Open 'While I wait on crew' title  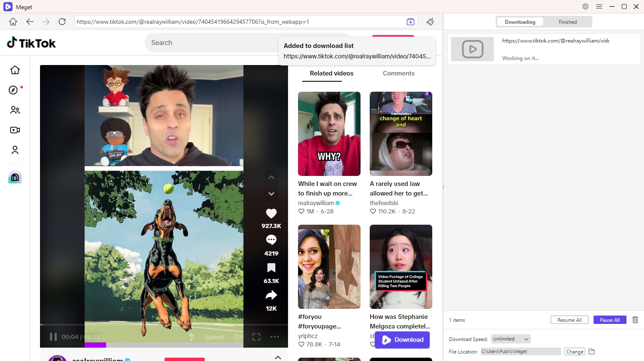328,188
